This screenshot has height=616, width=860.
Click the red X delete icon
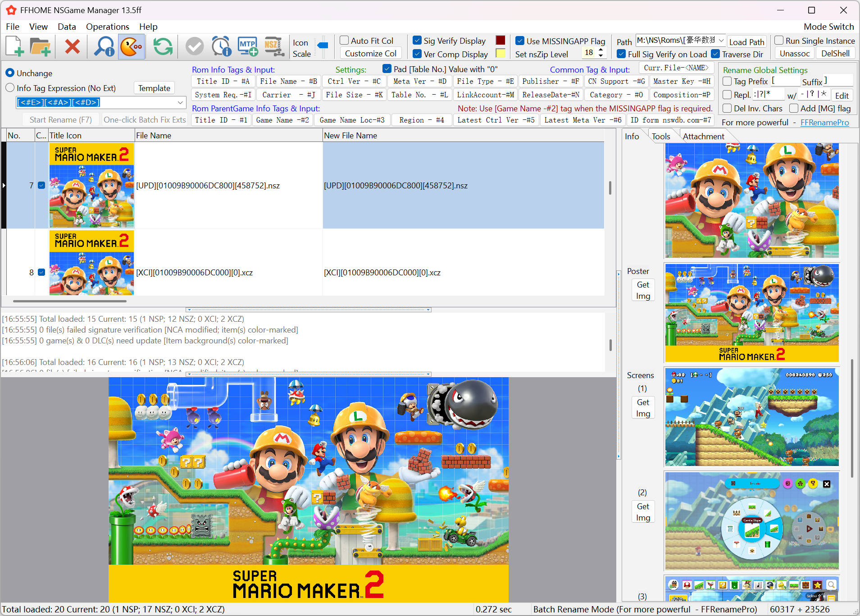pyautogui.click(x=72, y=46)
